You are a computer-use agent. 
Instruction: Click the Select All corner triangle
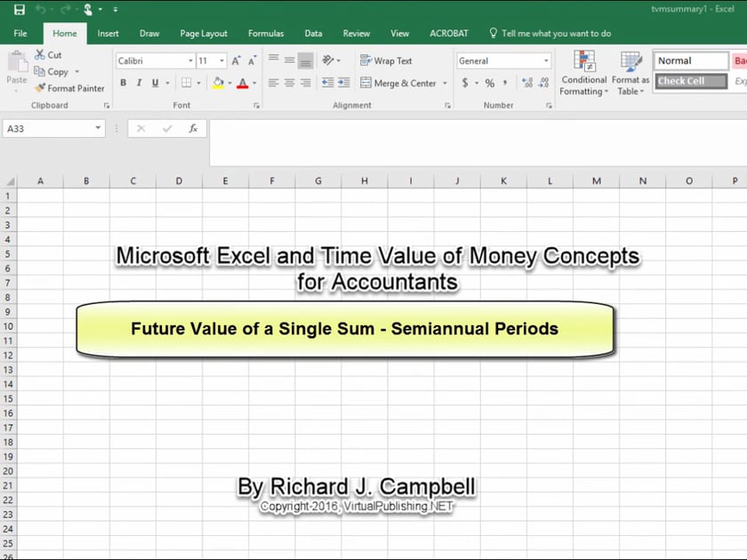(x=11, y=181)
